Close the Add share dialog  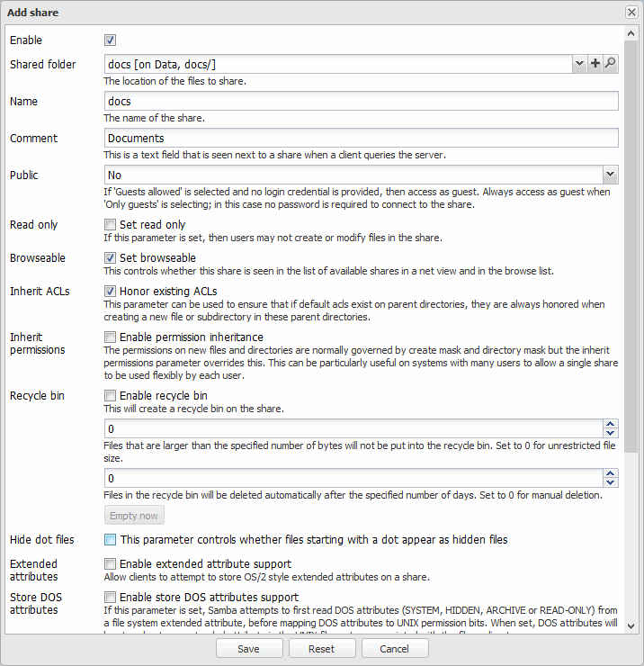631,13
